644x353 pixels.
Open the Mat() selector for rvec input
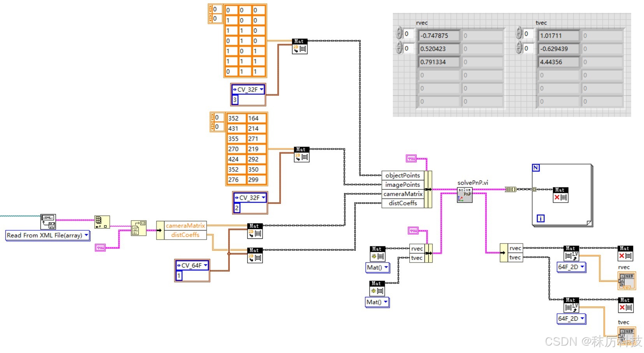(x=377, y=267)
